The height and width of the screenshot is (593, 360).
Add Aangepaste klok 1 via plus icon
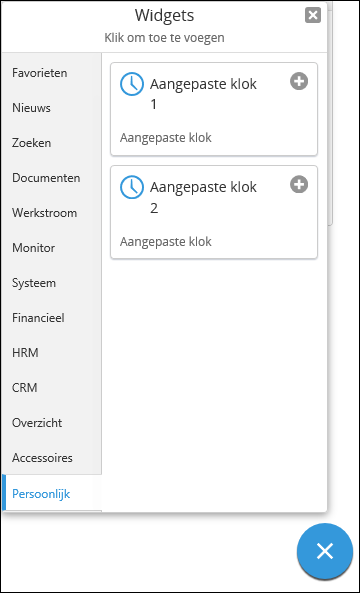click(x=299, y=82)
